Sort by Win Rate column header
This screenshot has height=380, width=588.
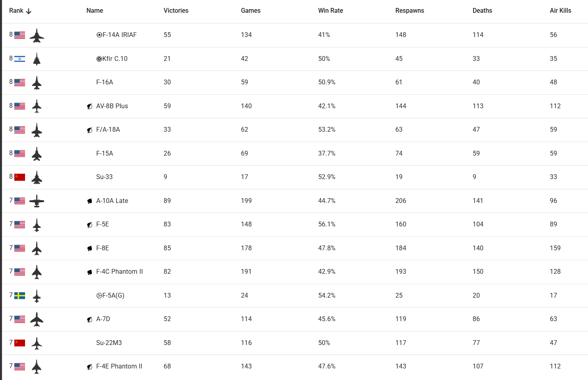click(330, 11)
